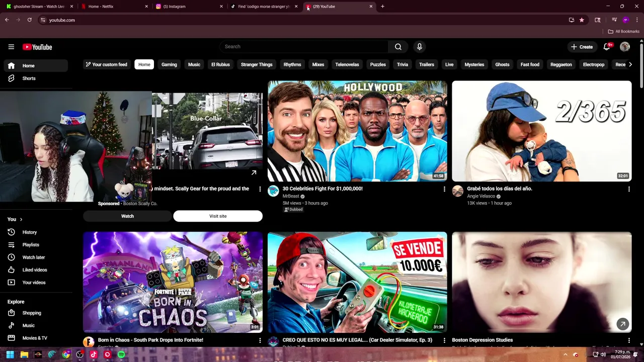Open 30 Celebrities Fight thumbnail

click(357, 131)
